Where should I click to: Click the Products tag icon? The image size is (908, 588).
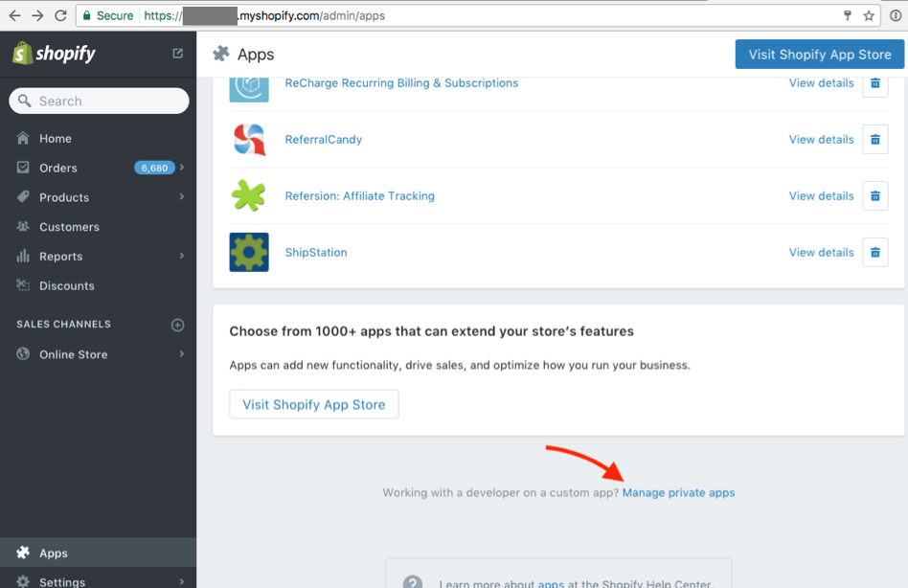23,197
